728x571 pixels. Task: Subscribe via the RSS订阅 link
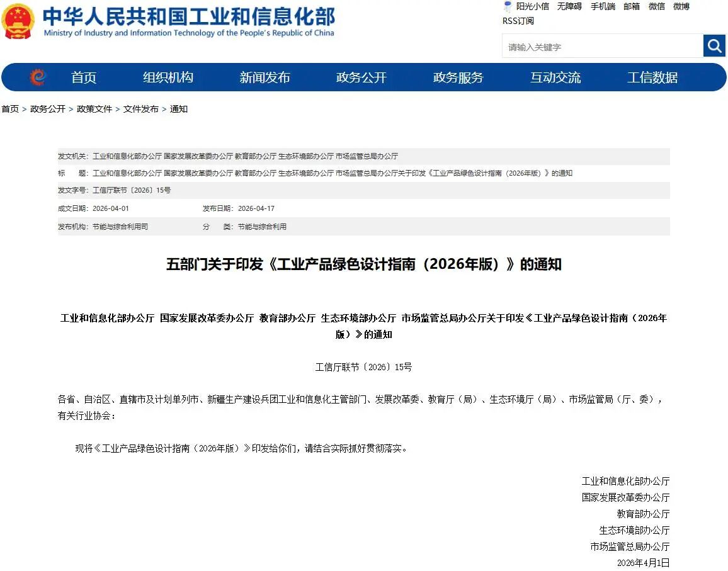coord(518,21)
